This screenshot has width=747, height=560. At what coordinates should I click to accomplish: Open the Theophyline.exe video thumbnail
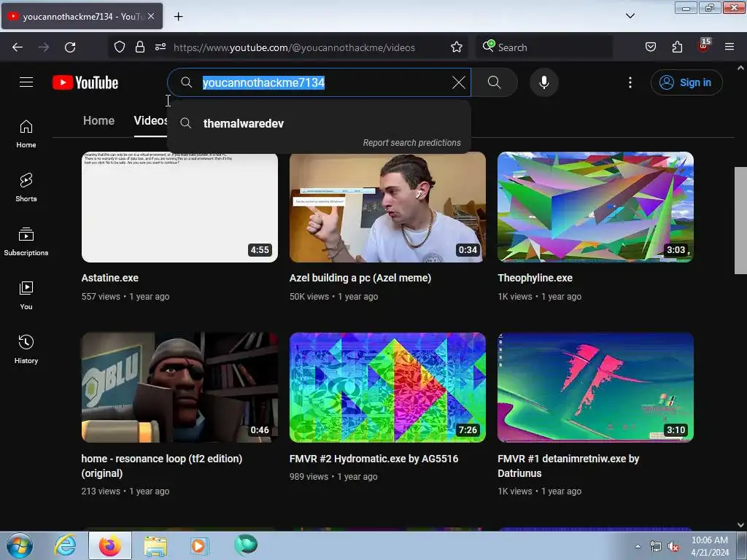click(x=595, y=207)
